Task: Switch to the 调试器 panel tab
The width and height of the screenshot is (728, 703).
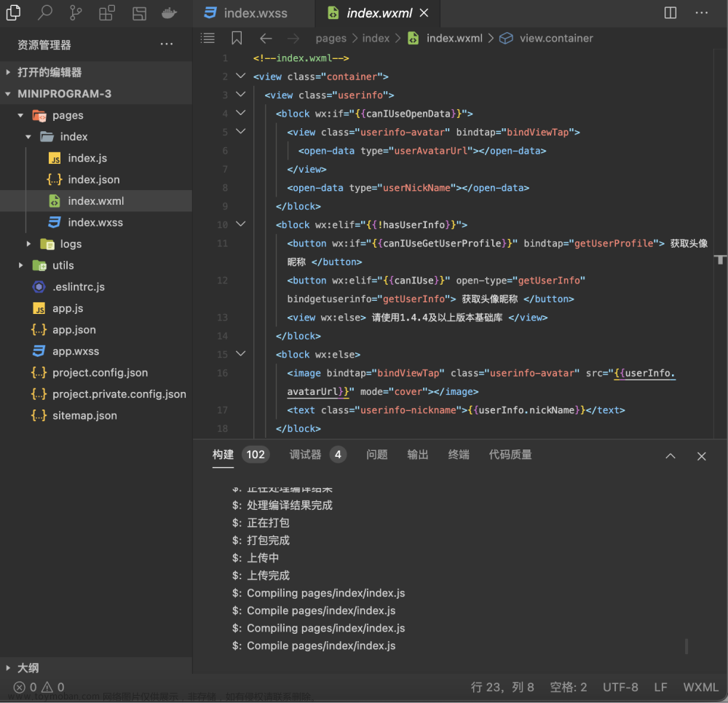Action: click(305, 455)
